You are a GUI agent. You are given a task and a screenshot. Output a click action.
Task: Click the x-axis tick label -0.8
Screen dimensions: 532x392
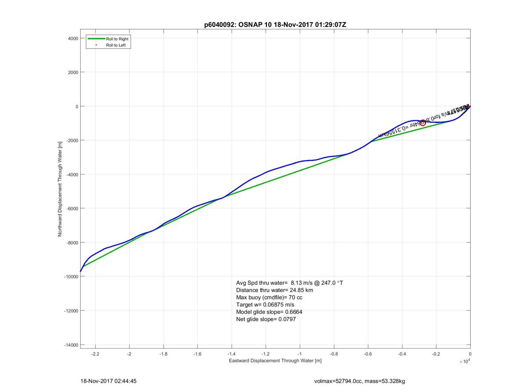coord(334,354)
